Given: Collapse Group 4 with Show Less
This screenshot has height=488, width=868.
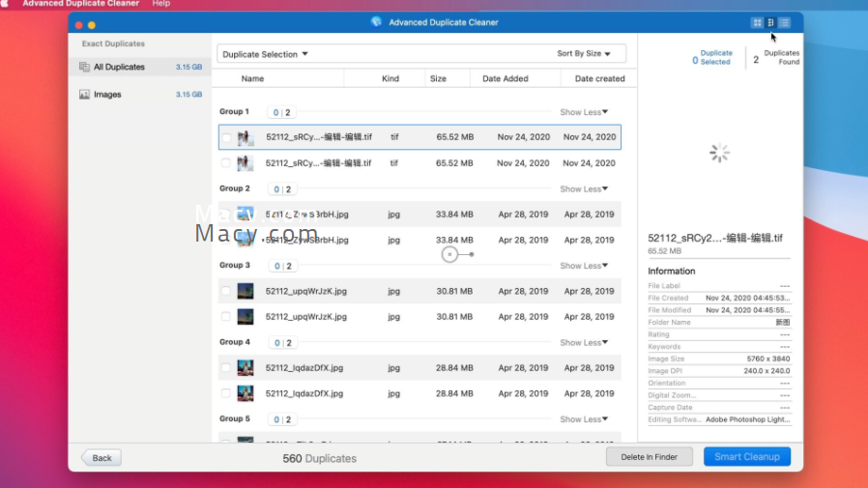Looking at the screenshot, I should click(x=584, y=343).
